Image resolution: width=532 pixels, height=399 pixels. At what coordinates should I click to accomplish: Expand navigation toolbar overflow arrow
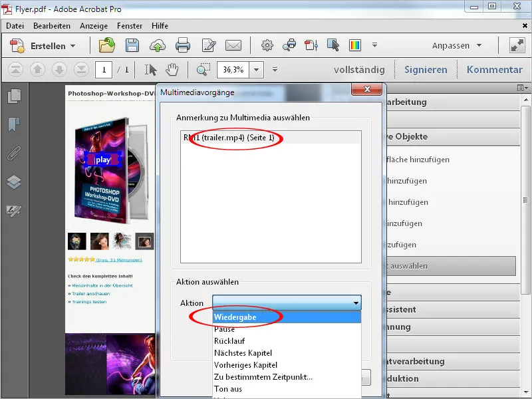[x=275, y=70]
